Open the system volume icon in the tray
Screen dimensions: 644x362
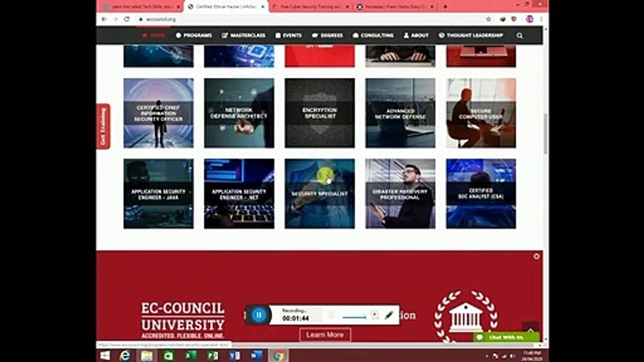point(512,356)
